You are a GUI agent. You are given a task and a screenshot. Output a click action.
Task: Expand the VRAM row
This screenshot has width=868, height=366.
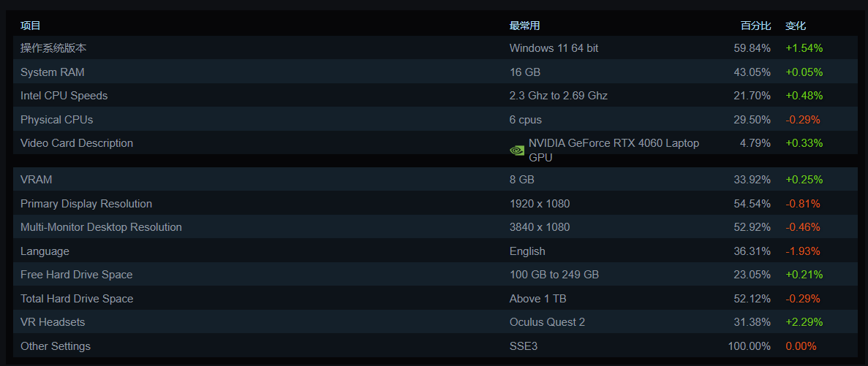point(37,180)
